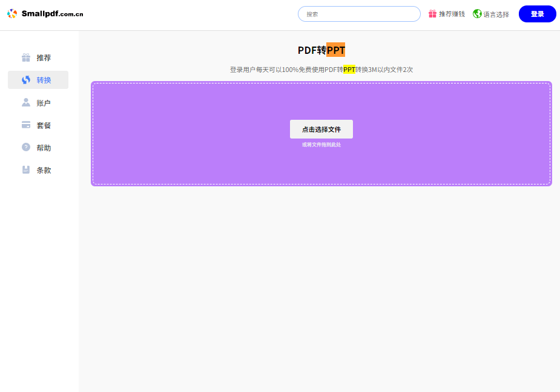
Task: Click the Smallpdf colorful logo icon
Action: [x=12, y=13]
